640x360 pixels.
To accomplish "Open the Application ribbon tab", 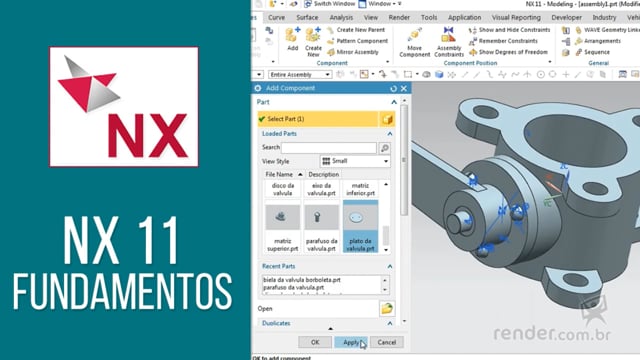I will (464, 17).
